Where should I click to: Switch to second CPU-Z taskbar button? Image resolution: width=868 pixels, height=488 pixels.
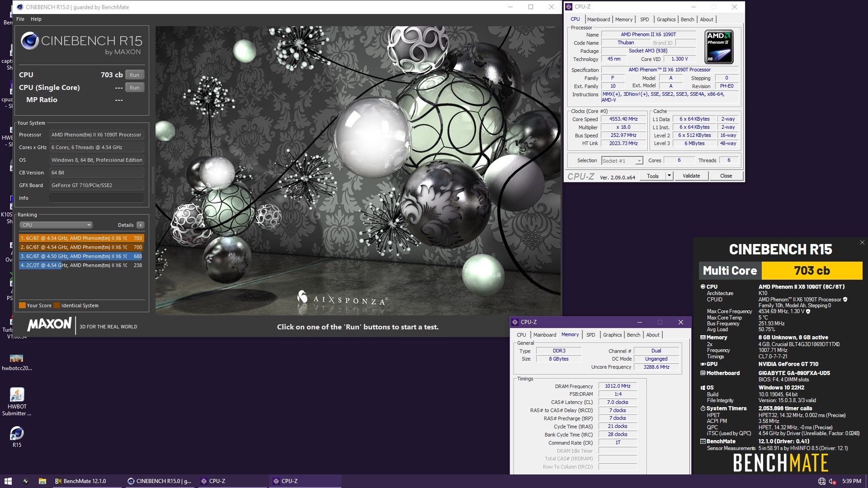[x=305, y=481]
